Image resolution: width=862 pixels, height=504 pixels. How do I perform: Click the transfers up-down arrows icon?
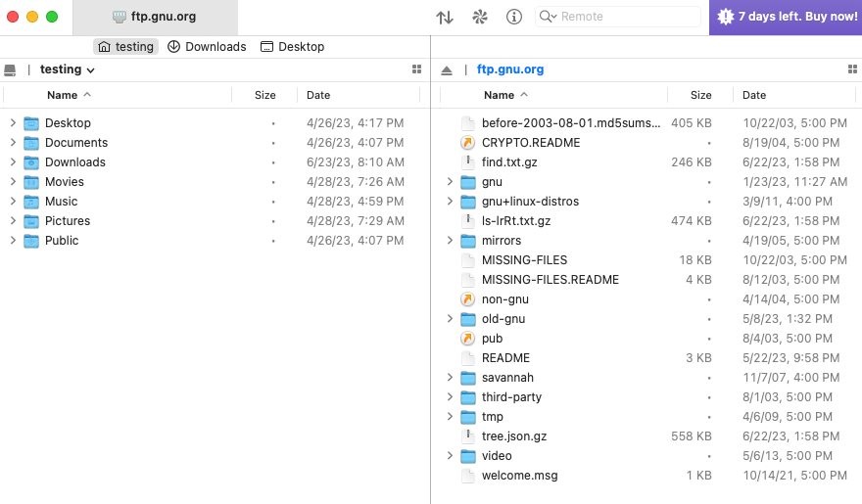pyautogui.click(x=444, y=17)
